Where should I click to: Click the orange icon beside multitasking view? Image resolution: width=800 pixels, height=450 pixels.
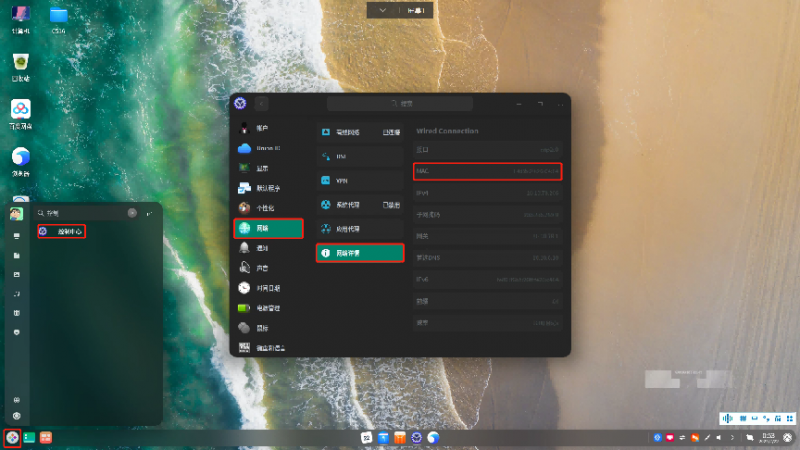(x=46, y=438)
